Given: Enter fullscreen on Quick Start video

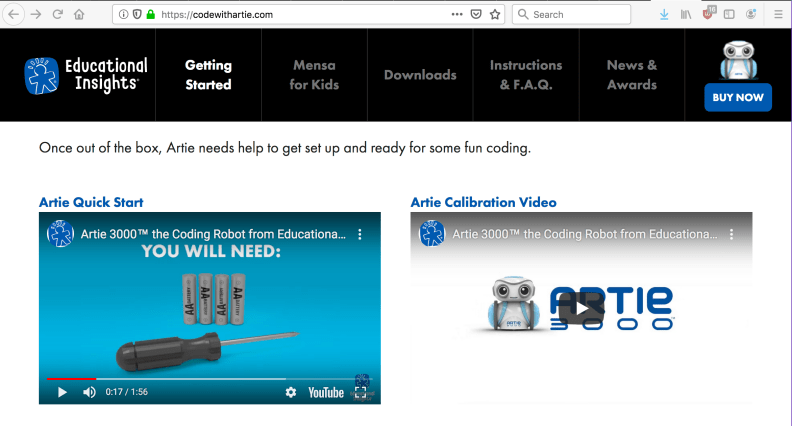Looking at the screenshot, I should 361,393.
